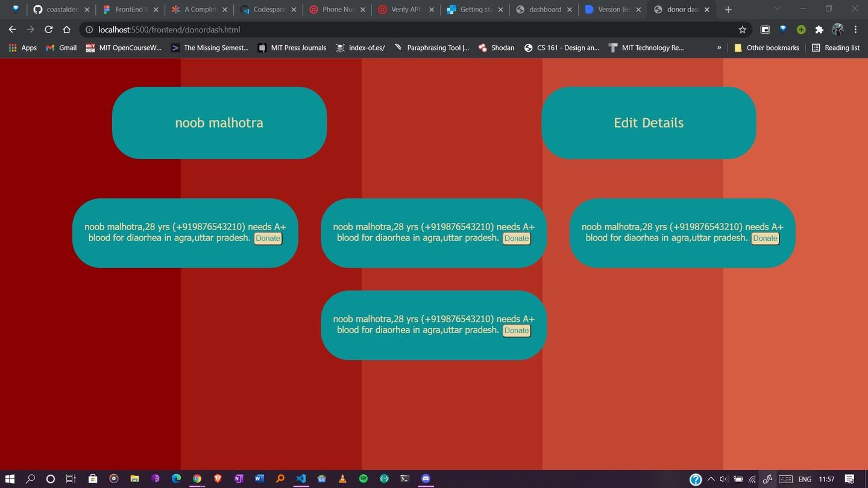Open the Reading list
868x488 pixels.
[835, 48]
